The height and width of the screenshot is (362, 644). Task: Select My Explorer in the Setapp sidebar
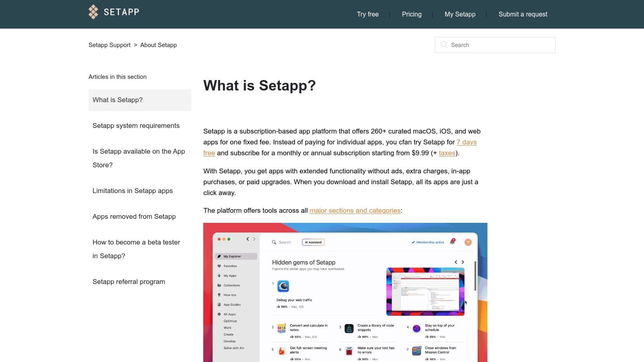tap(233, 256)
